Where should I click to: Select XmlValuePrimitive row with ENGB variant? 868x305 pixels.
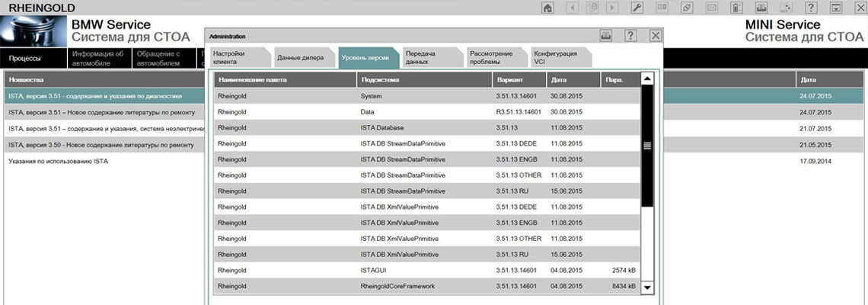coord(427,223)
